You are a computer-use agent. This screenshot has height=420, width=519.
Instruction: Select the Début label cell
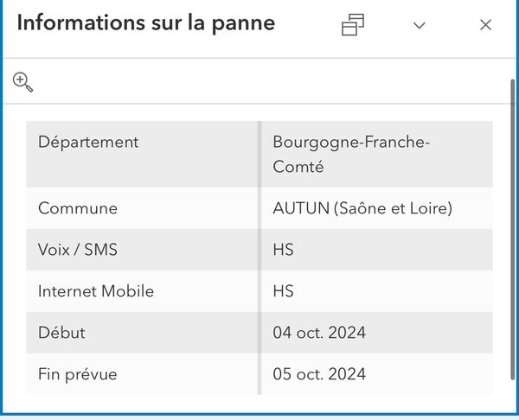pos(61,333)
